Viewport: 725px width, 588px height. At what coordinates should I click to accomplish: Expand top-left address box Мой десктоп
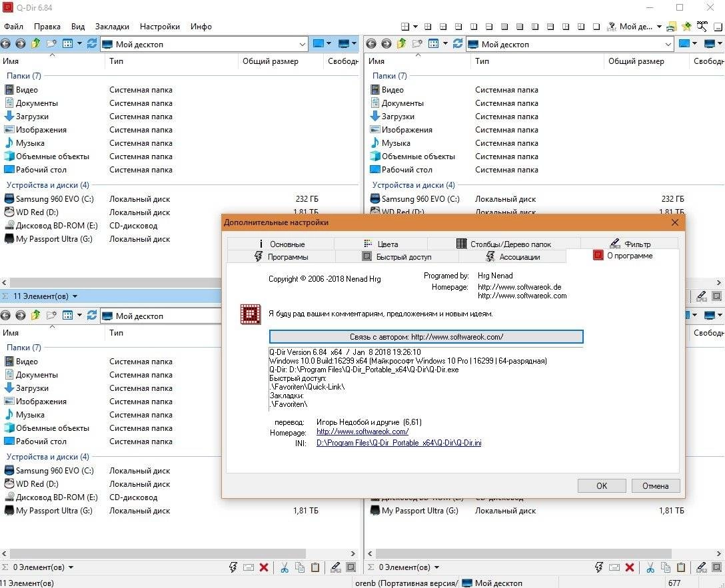point(302,45)
